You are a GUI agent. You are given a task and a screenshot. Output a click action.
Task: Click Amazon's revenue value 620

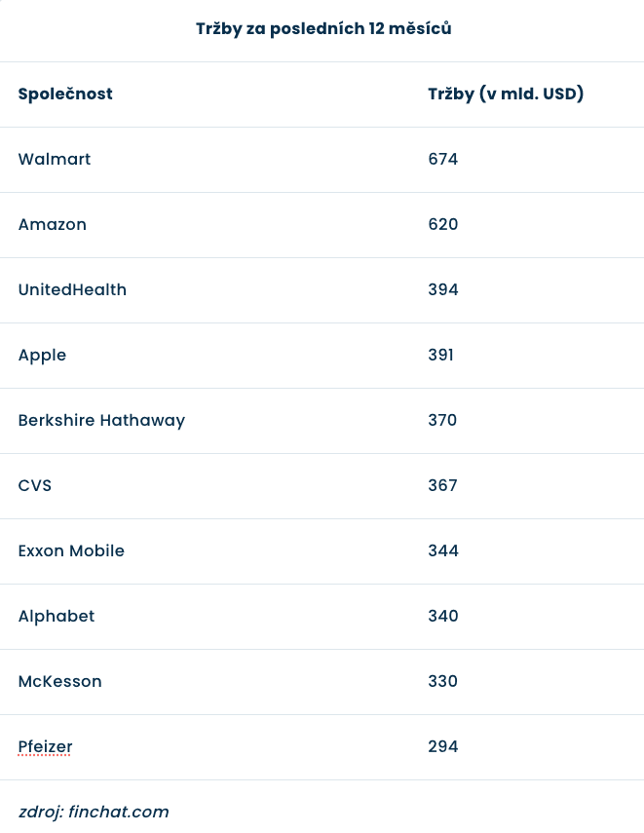pyautogui.click(x=442, y=225)
